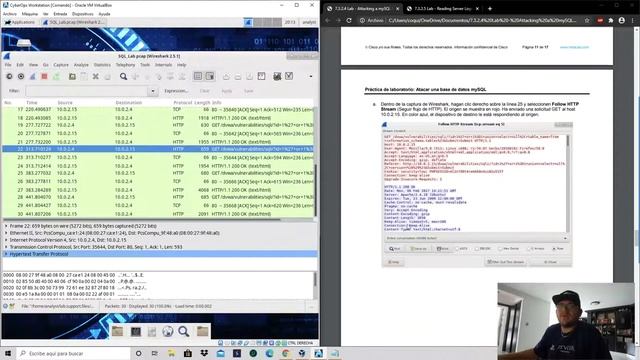Open Chrome extensions puzzle icon
This screenshot has height=360, width=640.
[x=611, y=20]
